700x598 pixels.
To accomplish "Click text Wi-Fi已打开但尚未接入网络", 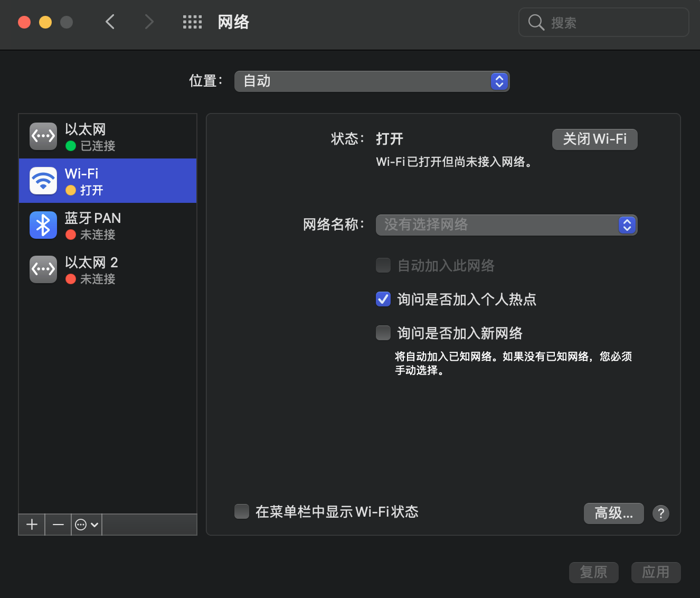I will point(454,162).
